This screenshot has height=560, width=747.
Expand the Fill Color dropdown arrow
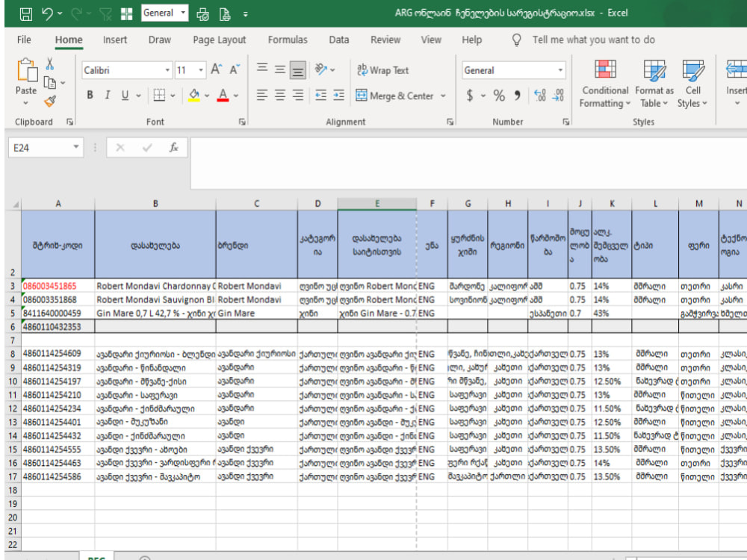coord(207,96)
